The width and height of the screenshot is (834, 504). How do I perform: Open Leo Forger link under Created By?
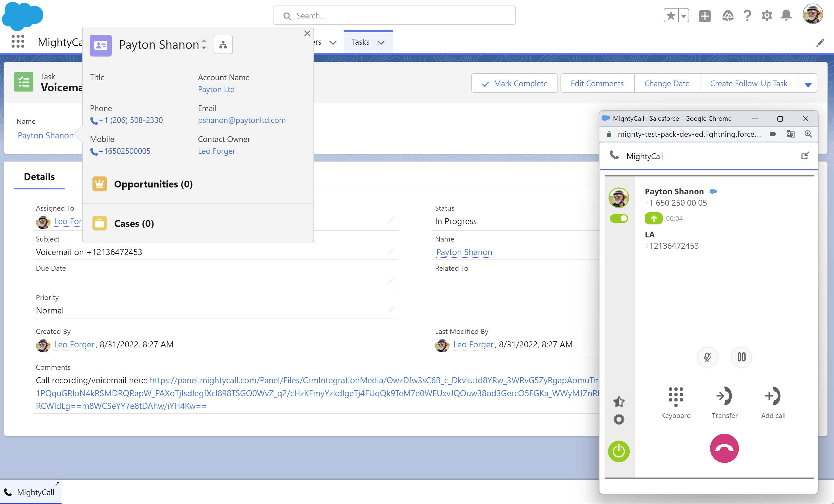point(74,344)
